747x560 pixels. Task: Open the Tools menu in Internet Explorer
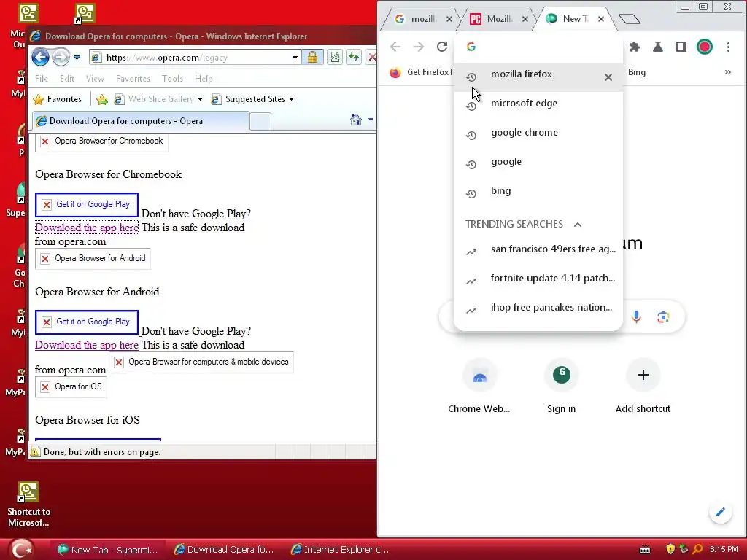[172, 79]
